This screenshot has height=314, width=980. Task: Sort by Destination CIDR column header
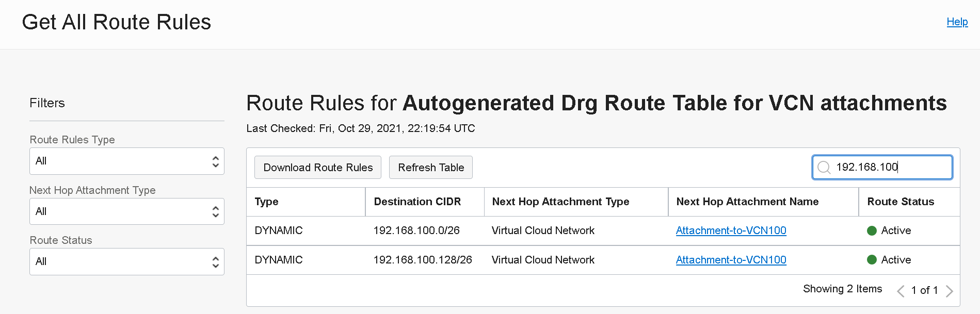click(417, 202)
